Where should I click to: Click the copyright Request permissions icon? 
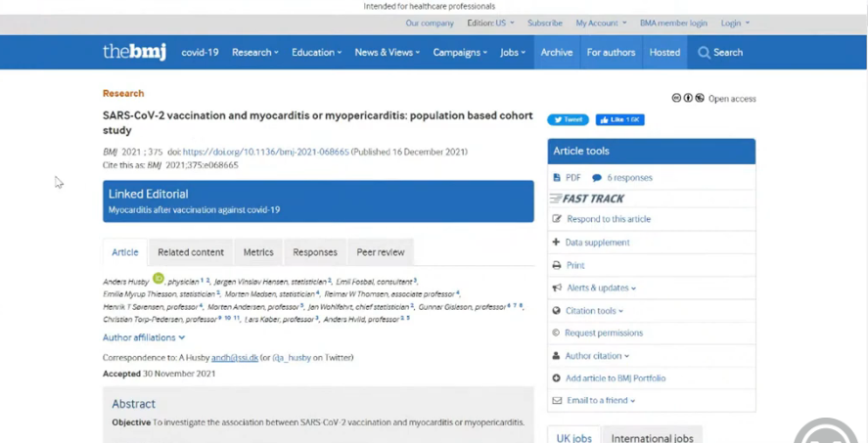(x=557, y=332)
